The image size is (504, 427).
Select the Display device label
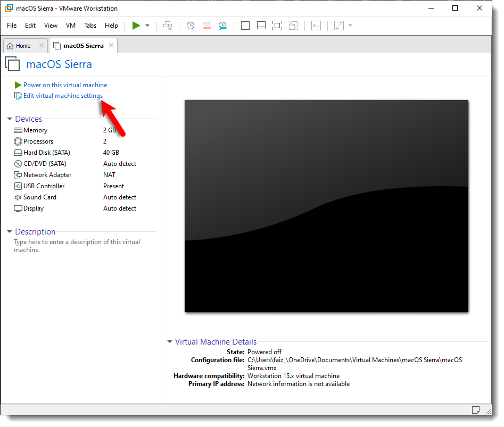point(34,208)
